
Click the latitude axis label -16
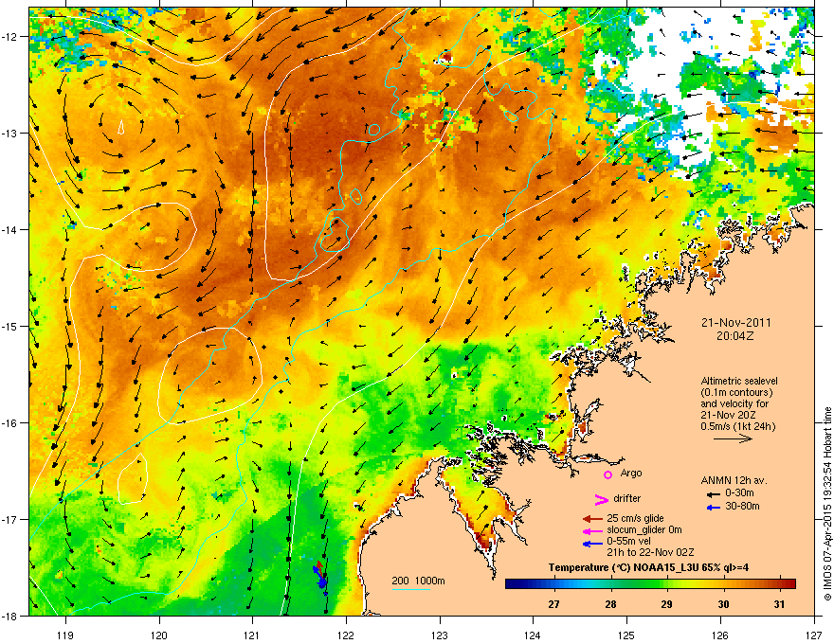(x=9, y=423)
